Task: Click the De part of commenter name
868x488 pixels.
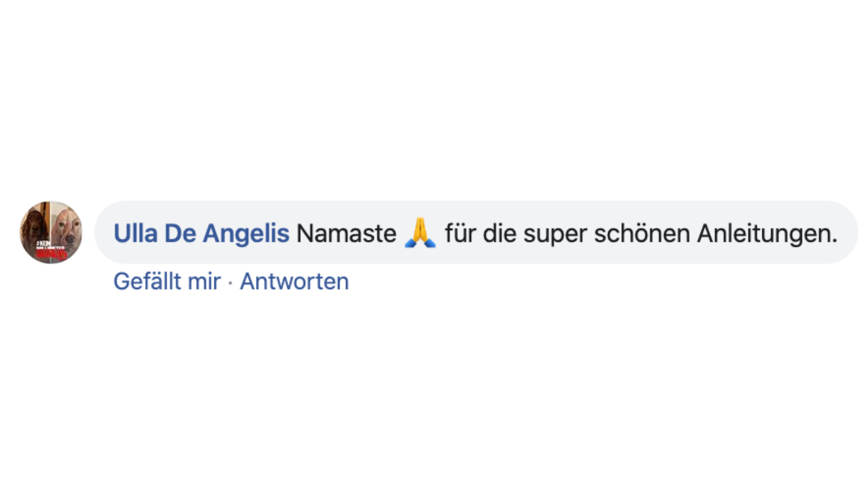Action: (180, 234)
